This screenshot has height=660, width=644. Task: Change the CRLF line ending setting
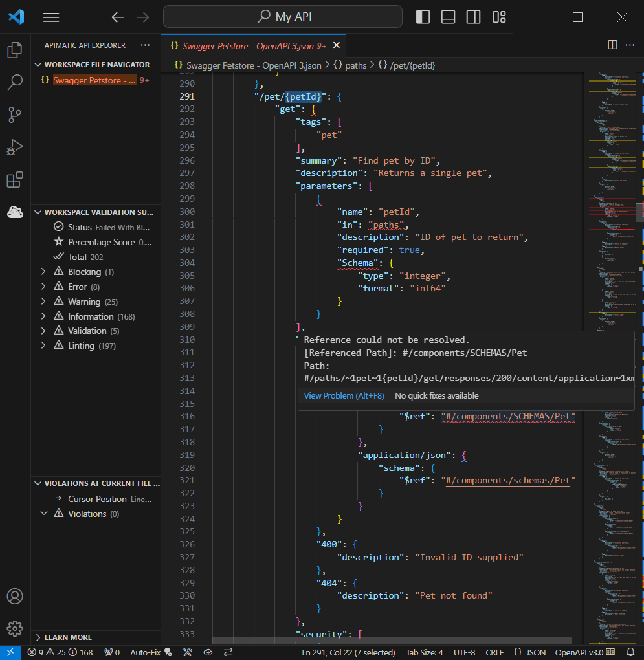pos(494,652)
